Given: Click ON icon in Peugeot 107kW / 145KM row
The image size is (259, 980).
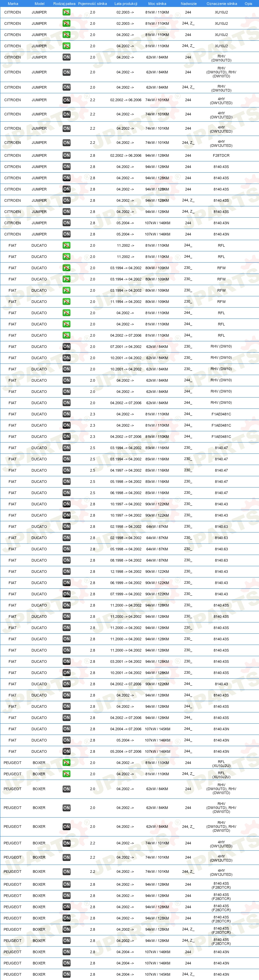Looking at the screenshot, I should click(x=66, y=975).
